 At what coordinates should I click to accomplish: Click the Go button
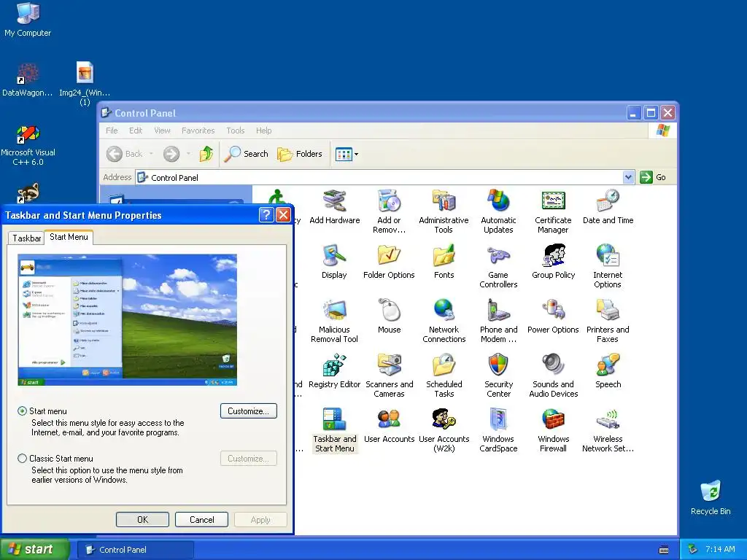(x=653, y=177)
